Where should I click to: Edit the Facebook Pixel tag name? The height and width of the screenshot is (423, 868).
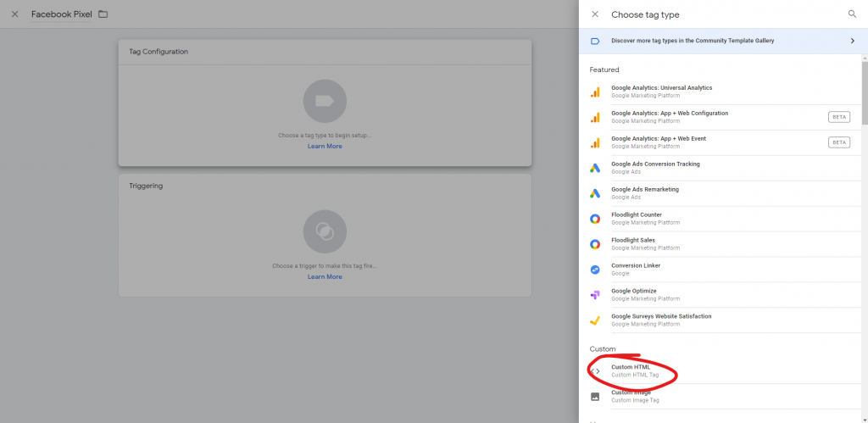tap(61, 14)
